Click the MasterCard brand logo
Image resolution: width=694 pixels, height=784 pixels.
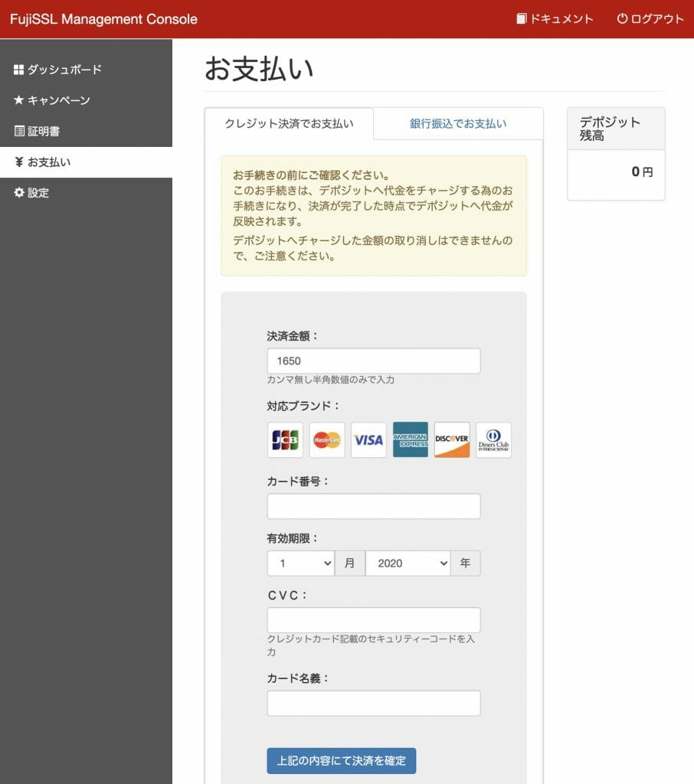tap(327, 440)
